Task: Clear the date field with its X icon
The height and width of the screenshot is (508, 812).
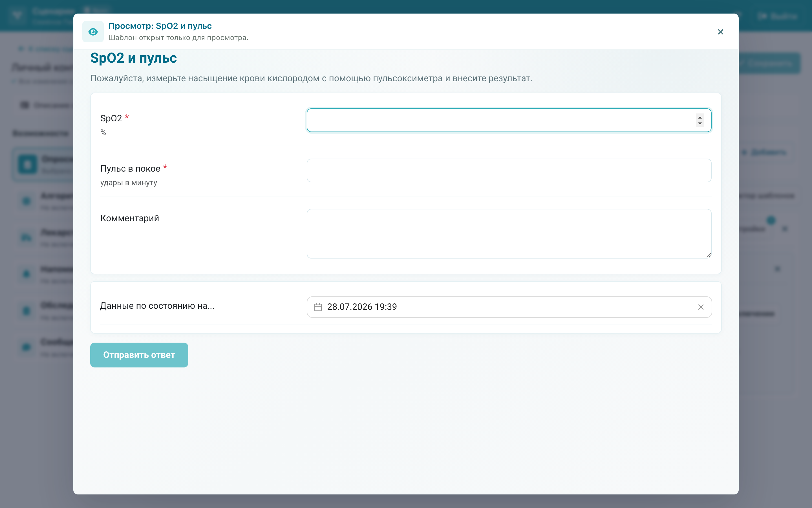Action: (701, 307)
